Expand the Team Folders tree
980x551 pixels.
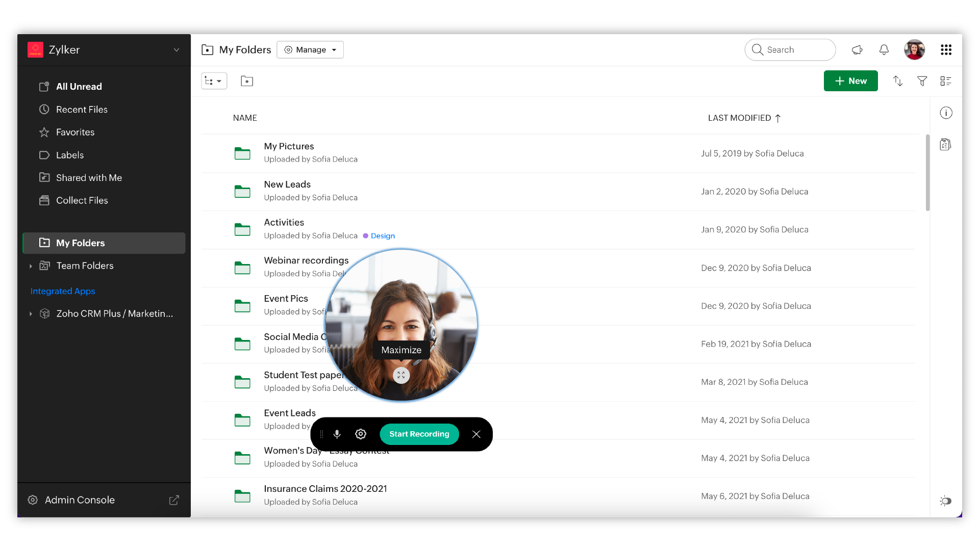31,266
